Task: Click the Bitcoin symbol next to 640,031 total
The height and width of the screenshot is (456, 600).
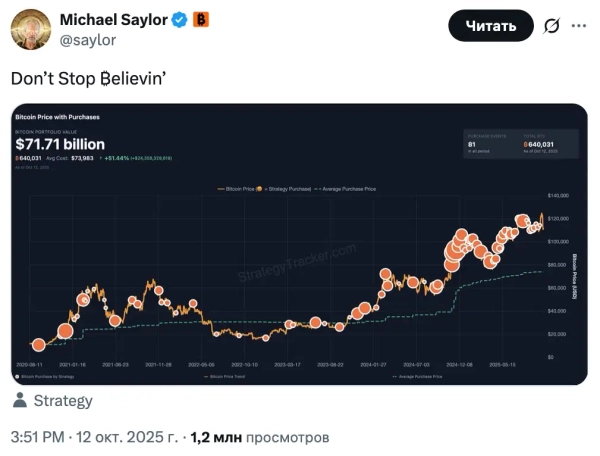Action: [18, 158]
